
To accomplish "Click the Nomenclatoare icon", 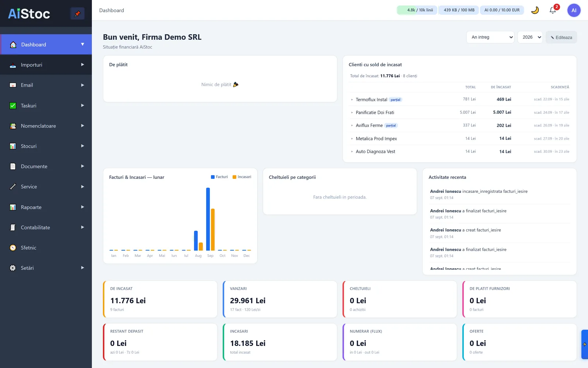I will pos(13,126).
